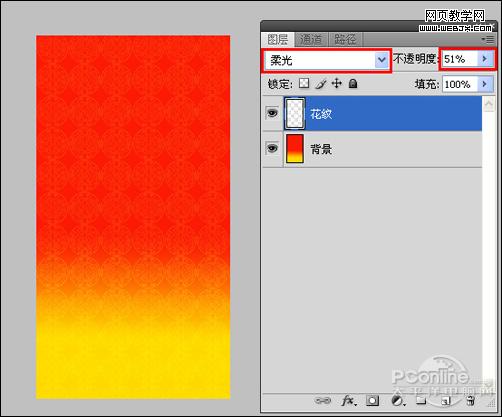Open the 柔光 blend mode dropdown
Screen dimensions: 502x417
pyautogui.click(x=327, y=60)
